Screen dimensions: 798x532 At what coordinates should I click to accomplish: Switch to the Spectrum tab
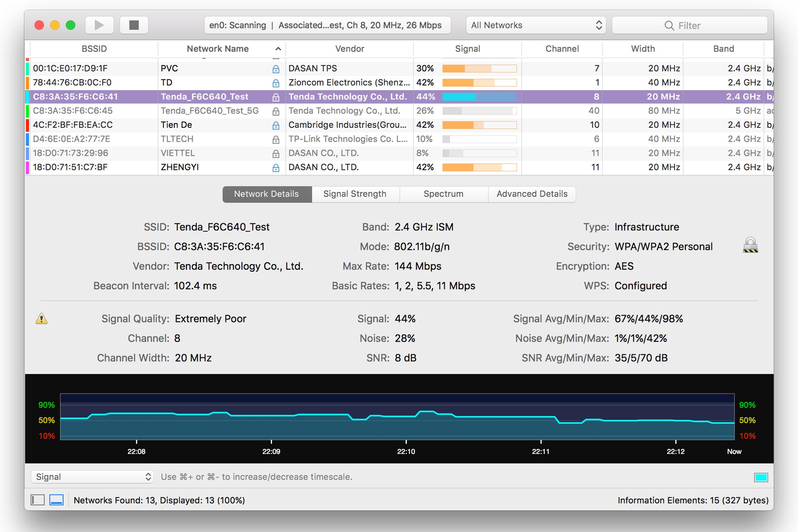click(443, 194)
